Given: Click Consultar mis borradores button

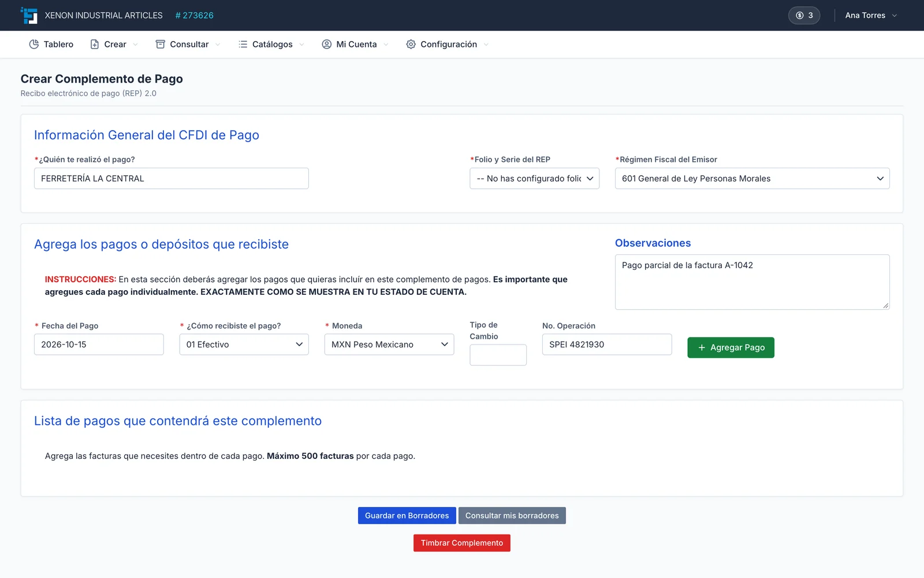Looking at the screenshot, I should coord(512,516).
